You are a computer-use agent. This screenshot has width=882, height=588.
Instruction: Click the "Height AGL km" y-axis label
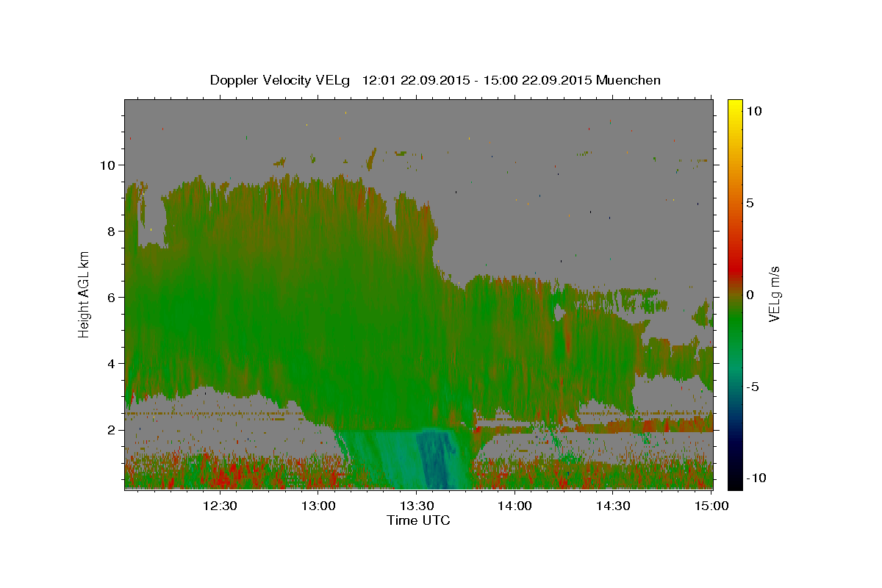85,295
